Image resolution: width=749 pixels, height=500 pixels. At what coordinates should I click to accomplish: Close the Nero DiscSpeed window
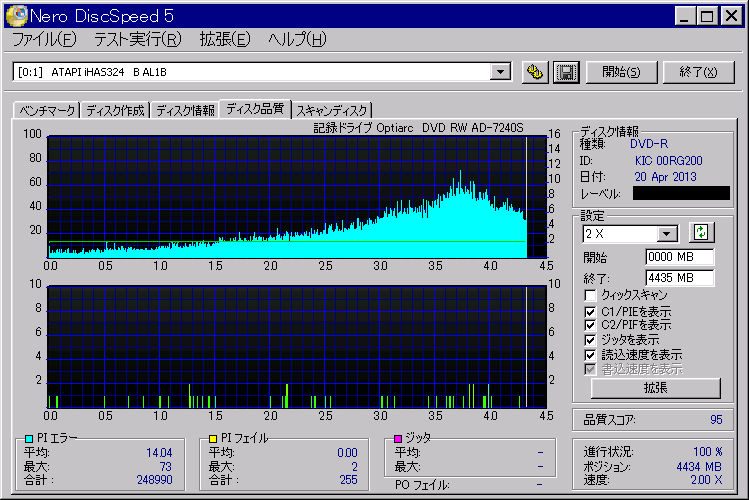[x=731, y=16]
